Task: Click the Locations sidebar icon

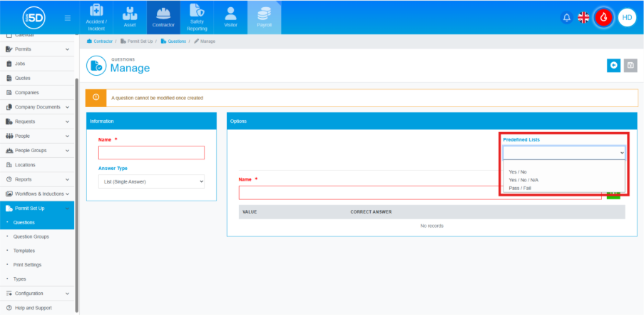Action: coord(9,165)
